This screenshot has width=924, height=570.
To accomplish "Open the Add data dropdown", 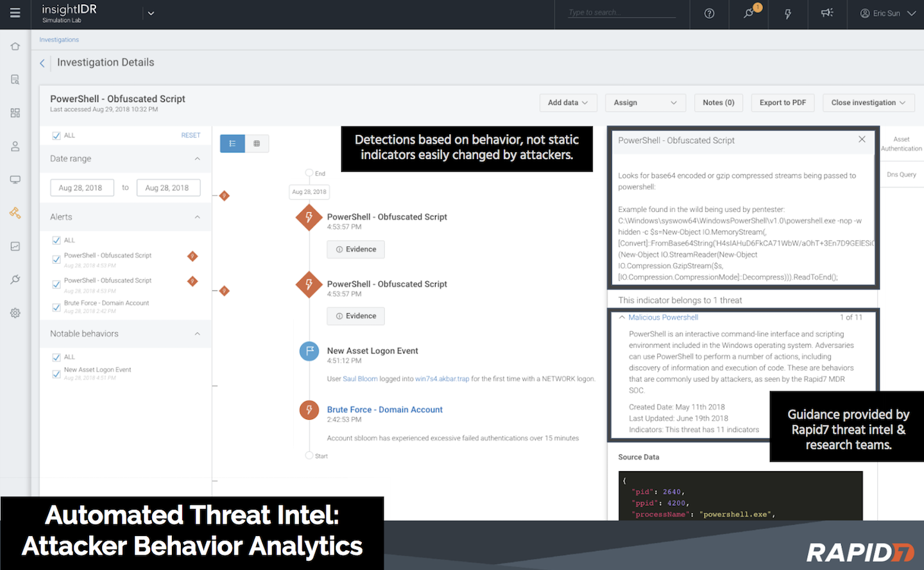I will [x=568, y=103].
